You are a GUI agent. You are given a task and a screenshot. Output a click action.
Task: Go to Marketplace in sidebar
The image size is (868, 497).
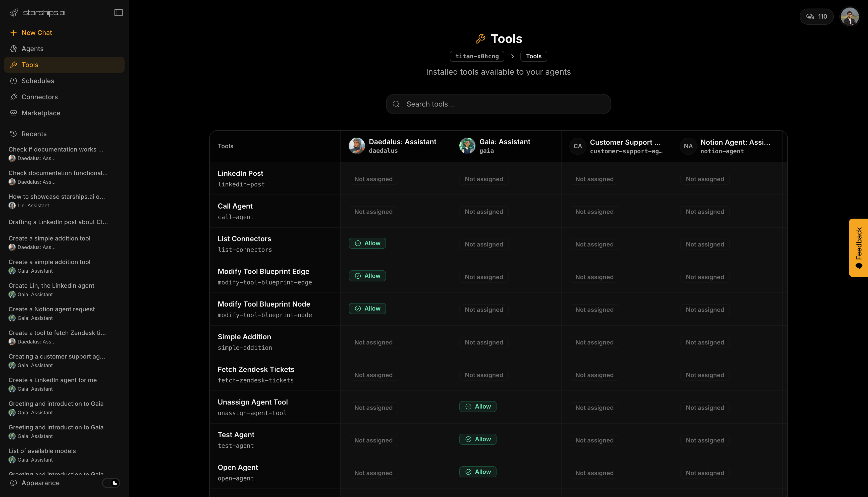(41, 113)
